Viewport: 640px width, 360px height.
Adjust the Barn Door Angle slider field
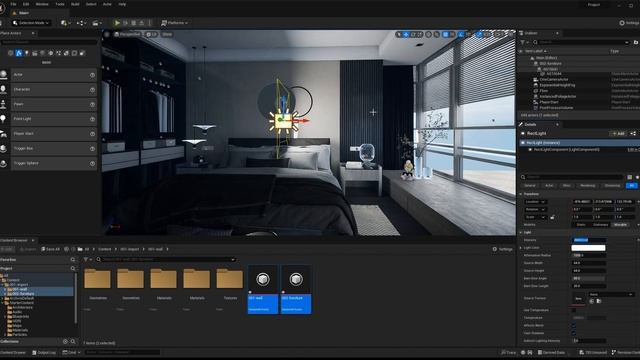[x=588, y=278]
